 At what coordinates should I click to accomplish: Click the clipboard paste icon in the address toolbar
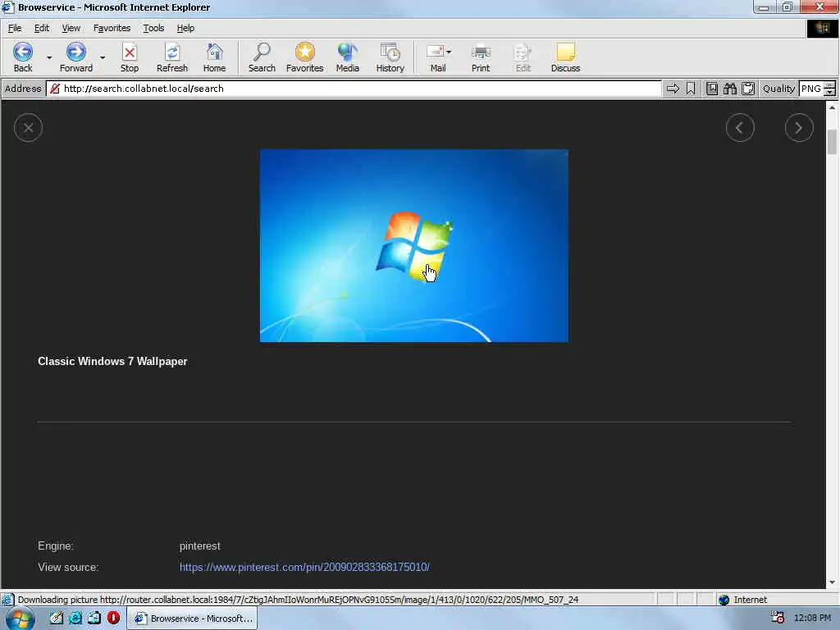[748, 89]
